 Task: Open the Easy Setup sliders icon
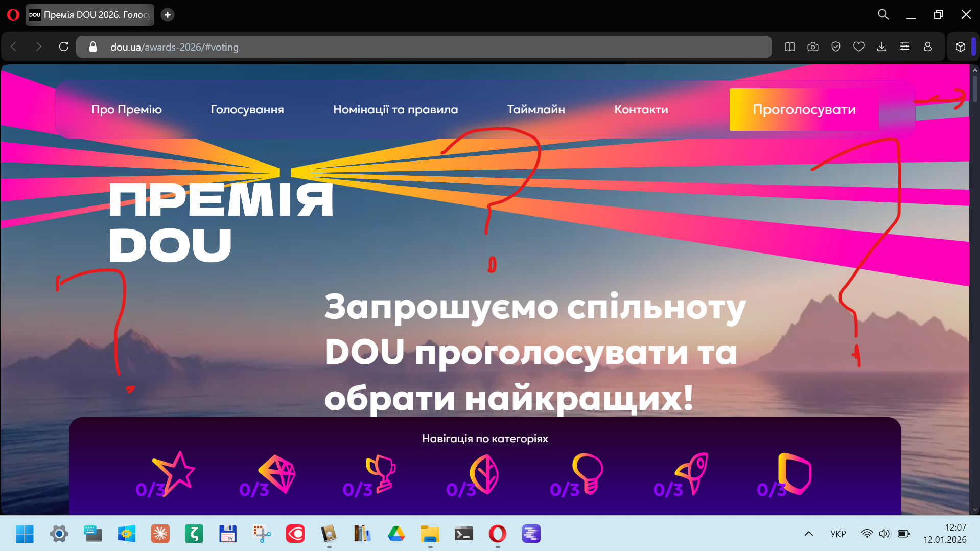coord(905,47)
